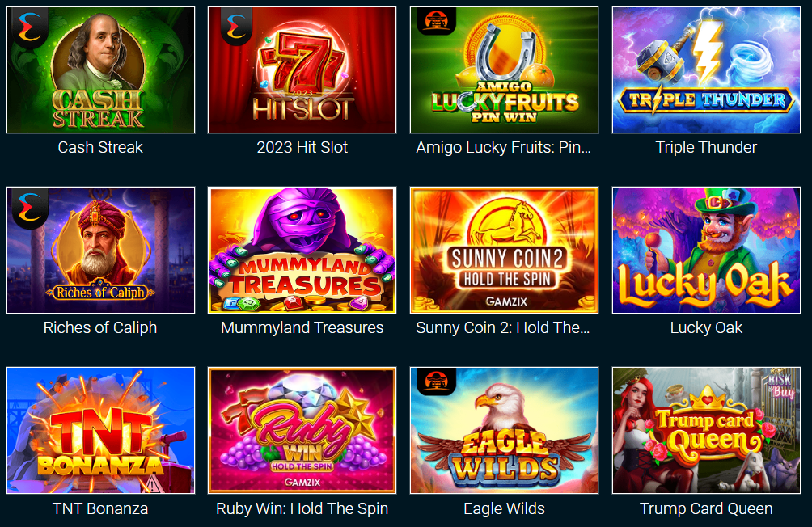This screenshot has height=527, width=812.
Task: Click the provider badge on 2023 Hit Slot
Action: 236,27
